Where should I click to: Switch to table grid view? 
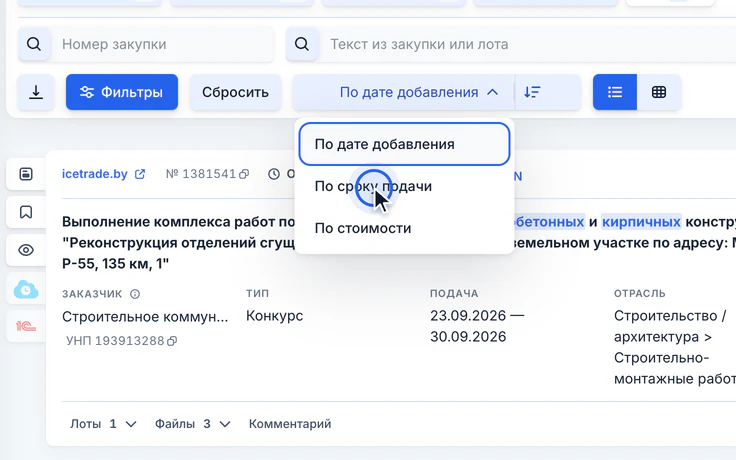click(659, 92)
